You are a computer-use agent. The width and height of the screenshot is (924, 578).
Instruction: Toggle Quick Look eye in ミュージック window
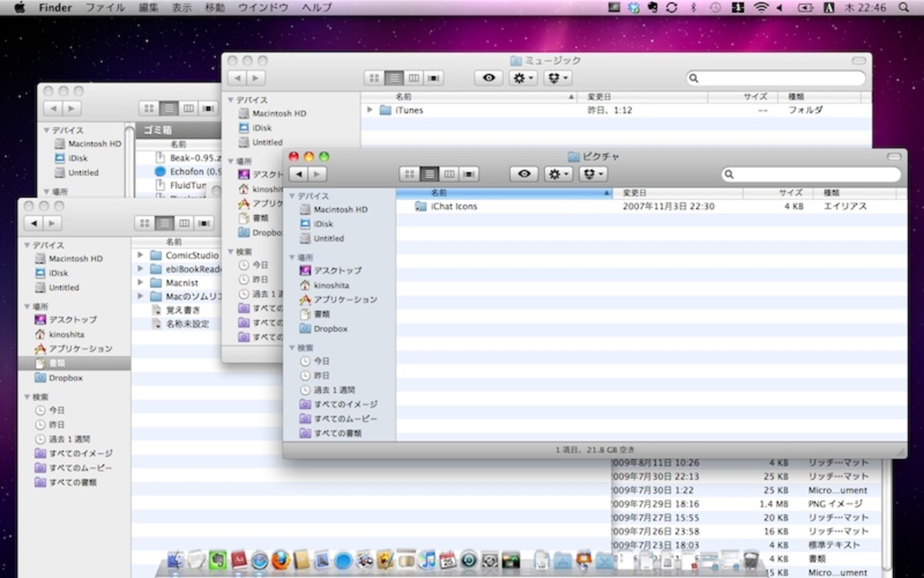click(x=489, y=78)
